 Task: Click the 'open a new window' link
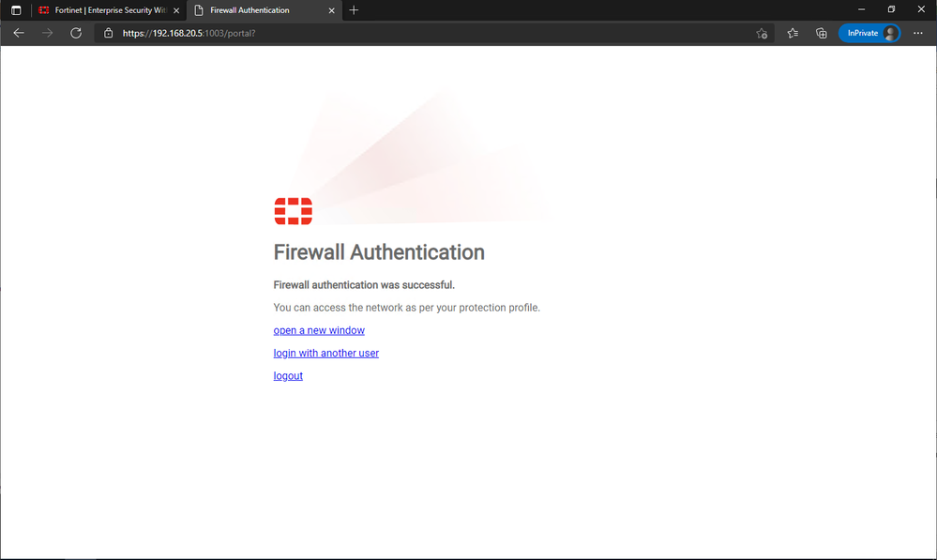pyautogui.click(x=319, y=330)
